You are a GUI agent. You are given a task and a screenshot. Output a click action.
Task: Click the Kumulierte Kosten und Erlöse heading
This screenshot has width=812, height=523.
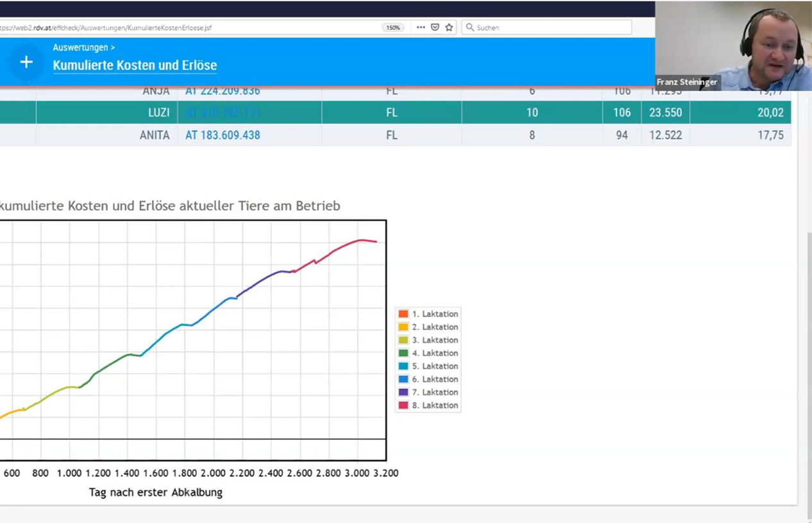[135, 65]
